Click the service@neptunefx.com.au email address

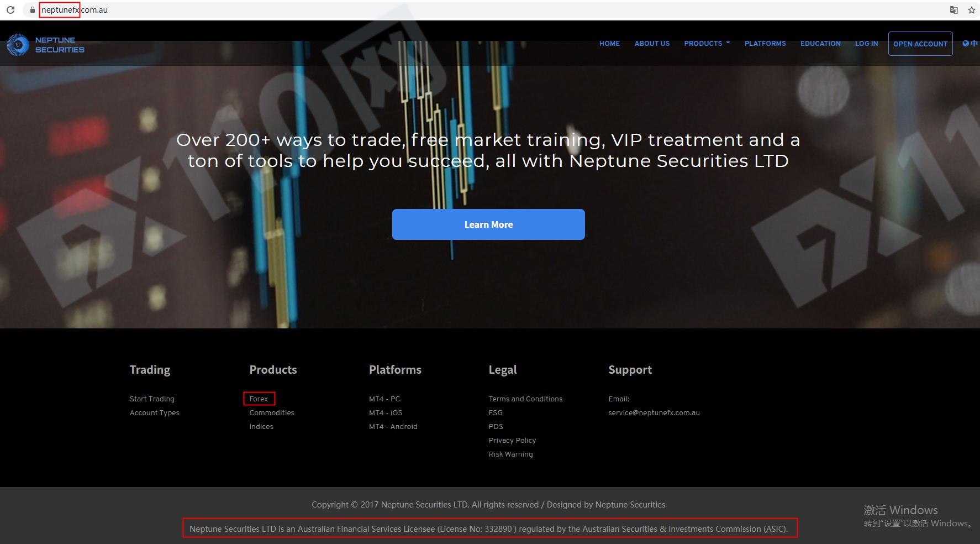(654, 412)
